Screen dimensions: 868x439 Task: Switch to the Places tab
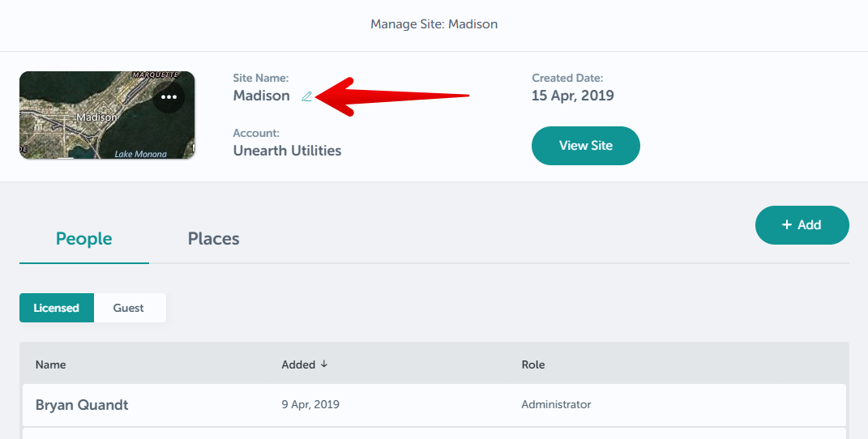pyautogui.click(x=213, y=239)
